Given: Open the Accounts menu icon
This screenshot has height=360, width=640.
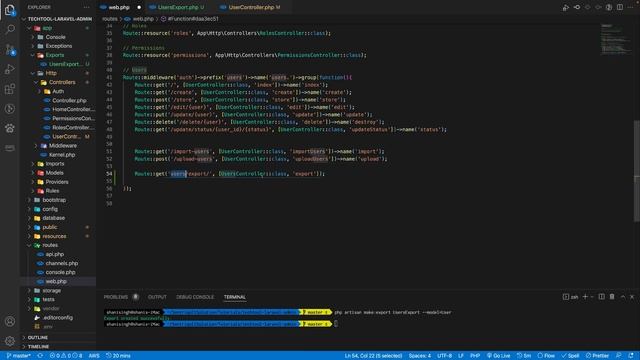Looking at the screenshot, I should pyautogui.click(x=10, y=321).
